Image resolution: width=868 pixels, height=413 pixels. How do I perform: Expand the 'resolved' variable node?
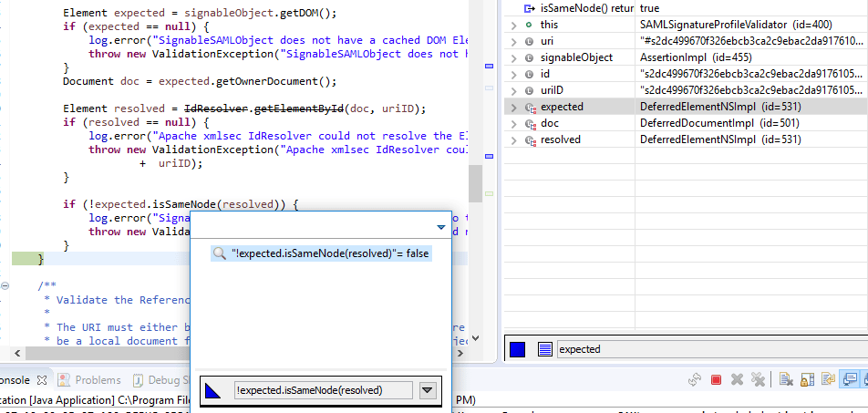coord(513,140)
